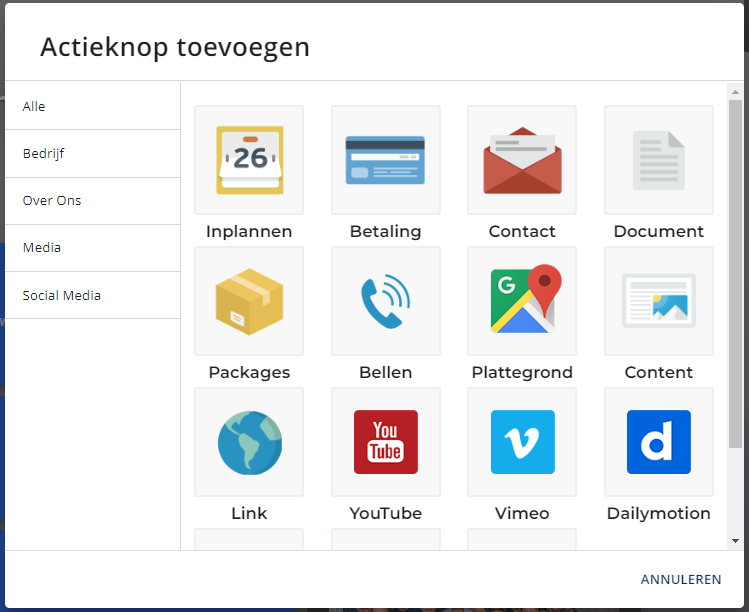Add the Contact envelope action
This screenshot has width=749, height=612.
[x=522, y=160]
